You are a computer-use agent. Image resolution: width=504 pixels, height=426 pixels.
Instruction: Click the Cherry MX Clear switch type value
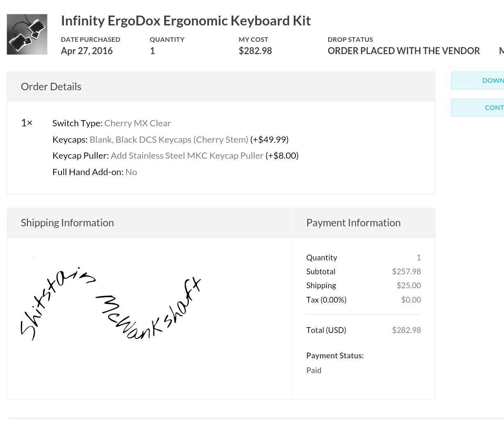137,123
